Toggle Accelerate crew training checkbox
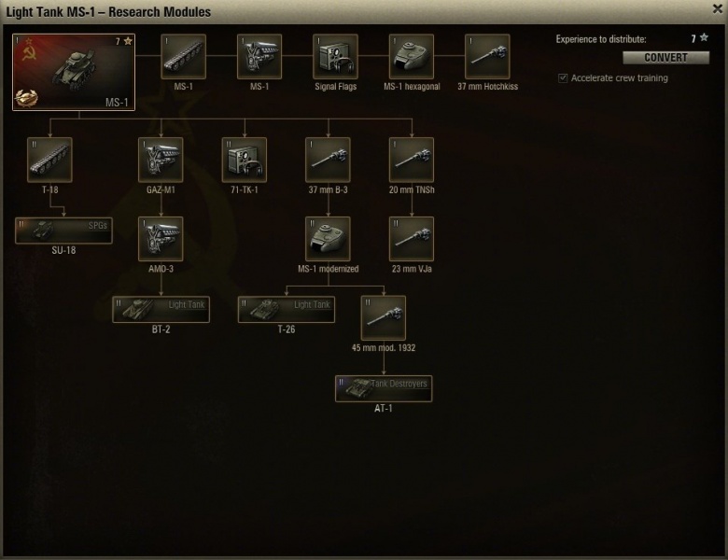728x560 pixels. click(x=563, y=78)
